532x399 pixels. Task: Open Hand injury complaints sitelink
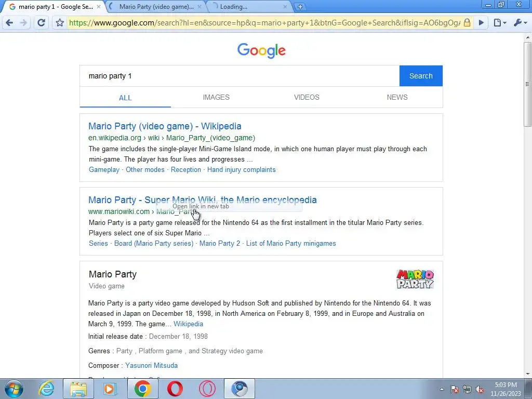tap(241, 170)
